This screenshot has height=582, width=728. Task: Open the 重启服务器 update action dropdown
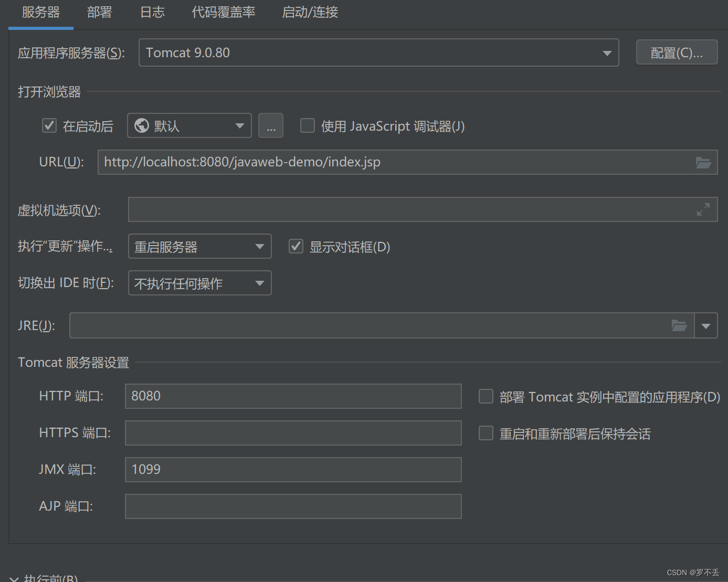tap(200, 246)
